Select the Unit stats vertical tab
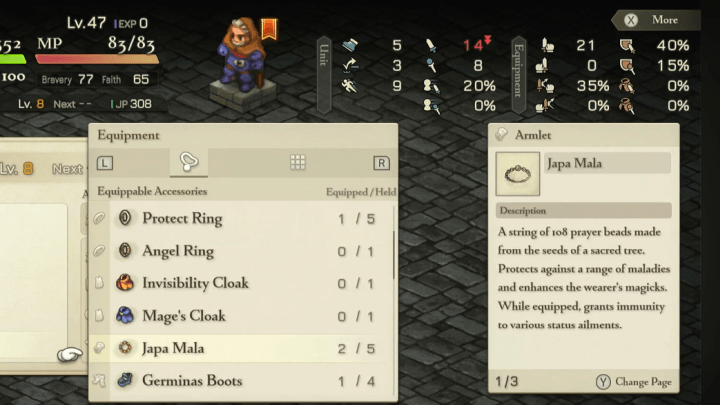Viewport: 720px width, 405px height. tap(324, 75)
